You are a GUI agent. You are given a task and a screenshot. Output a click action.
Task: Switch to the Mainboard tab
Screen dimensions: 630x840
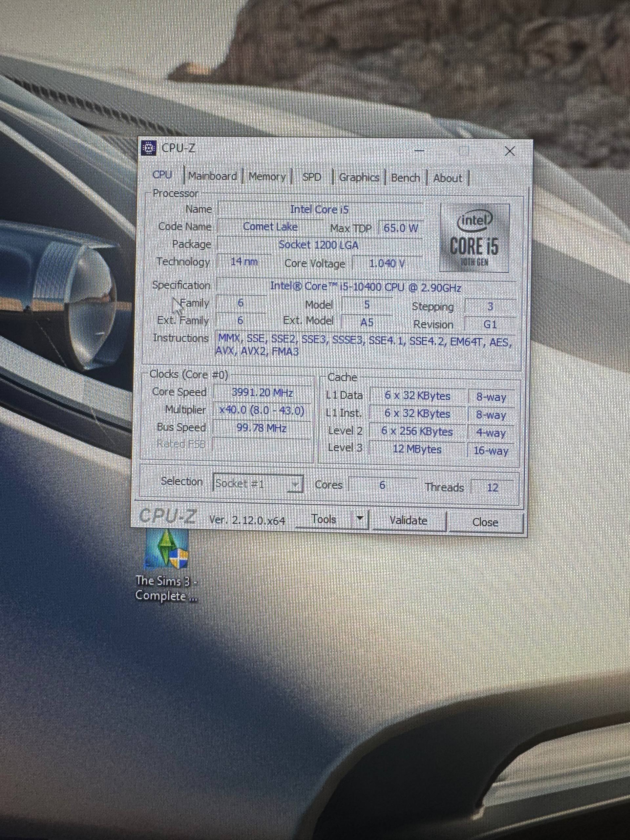pos(212,176)
